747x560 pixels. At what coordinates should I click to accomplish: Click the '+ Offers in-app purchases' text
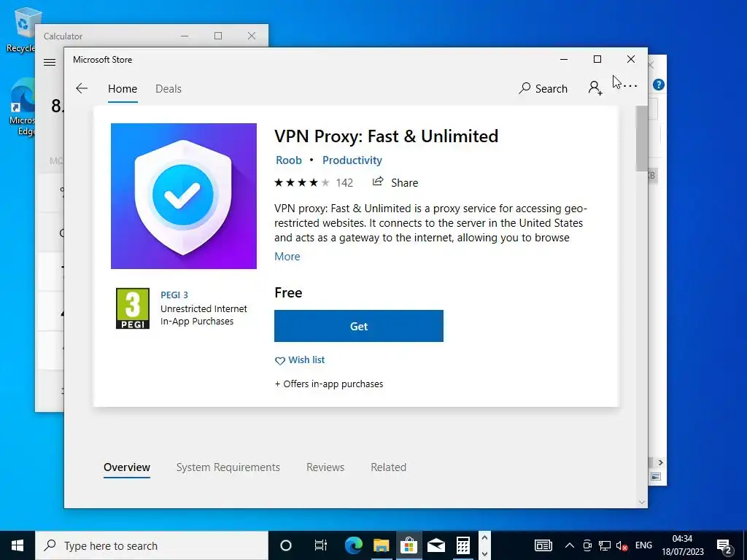[x=329, y=384]
